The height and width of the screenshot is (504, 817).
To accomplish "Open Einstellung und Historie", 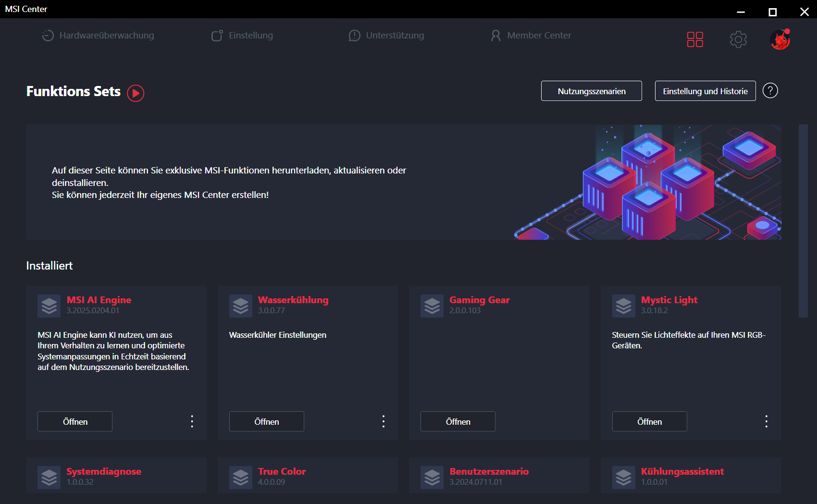I will pyautogui.click(x=705, y=91).
